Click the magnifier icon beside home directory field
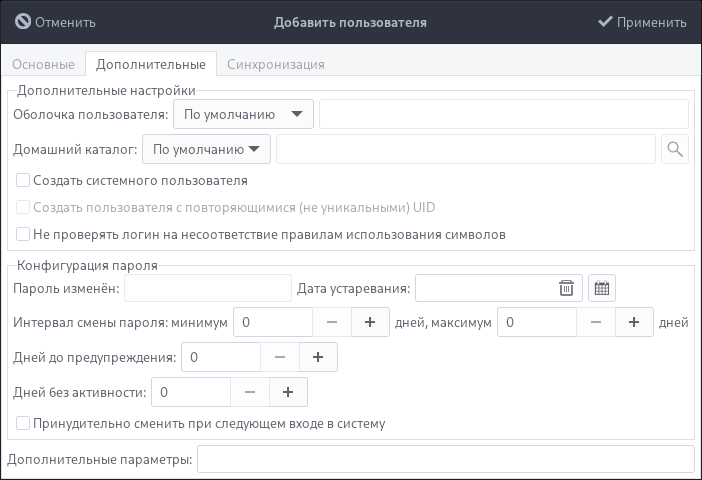 (675, 150)
